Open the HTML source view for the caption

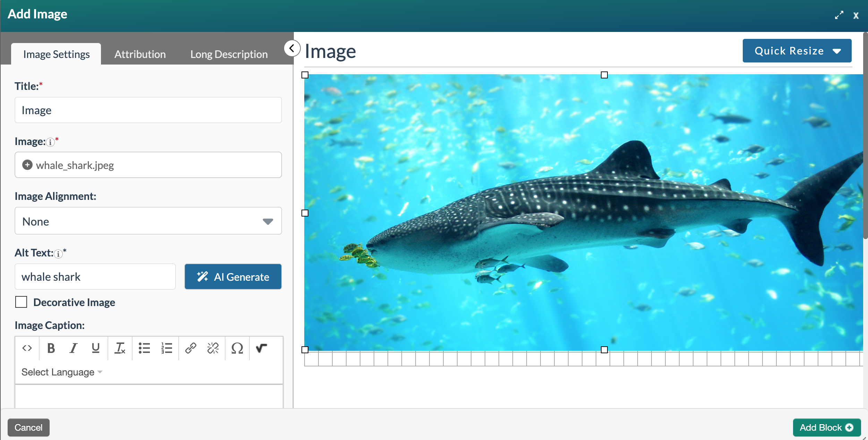tap(27, 348)
